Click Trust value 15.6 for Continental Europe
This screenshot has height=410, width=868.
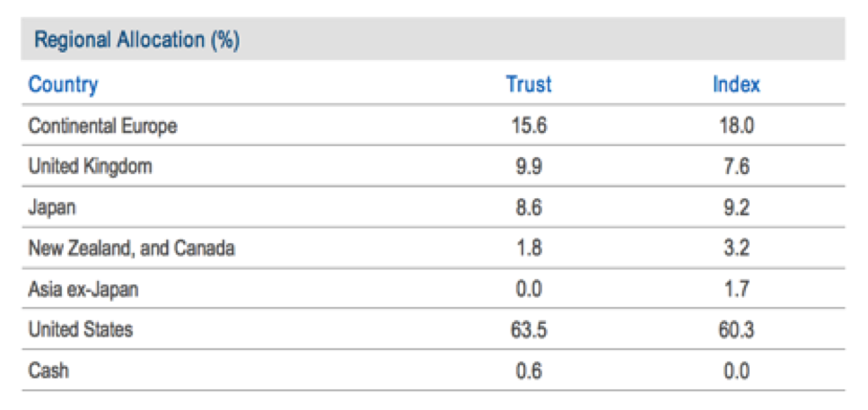tap(530, 126)
